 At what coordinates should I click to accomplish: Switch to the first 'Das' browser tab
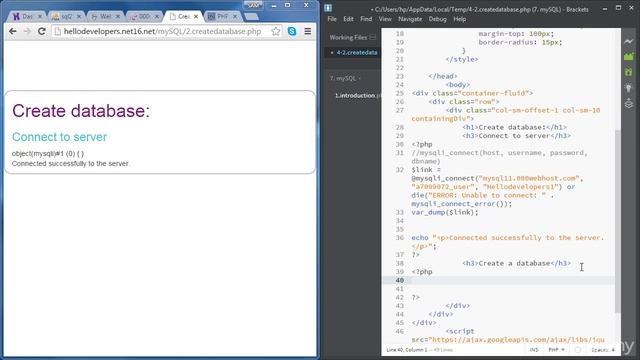(x=27, y=16)
